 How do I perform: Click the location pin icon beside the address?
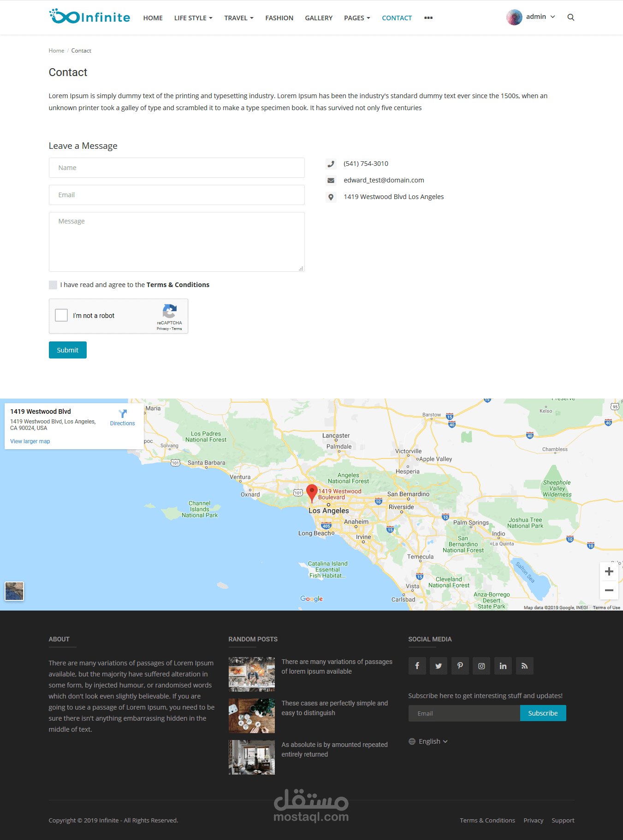(x=331, y=197)
